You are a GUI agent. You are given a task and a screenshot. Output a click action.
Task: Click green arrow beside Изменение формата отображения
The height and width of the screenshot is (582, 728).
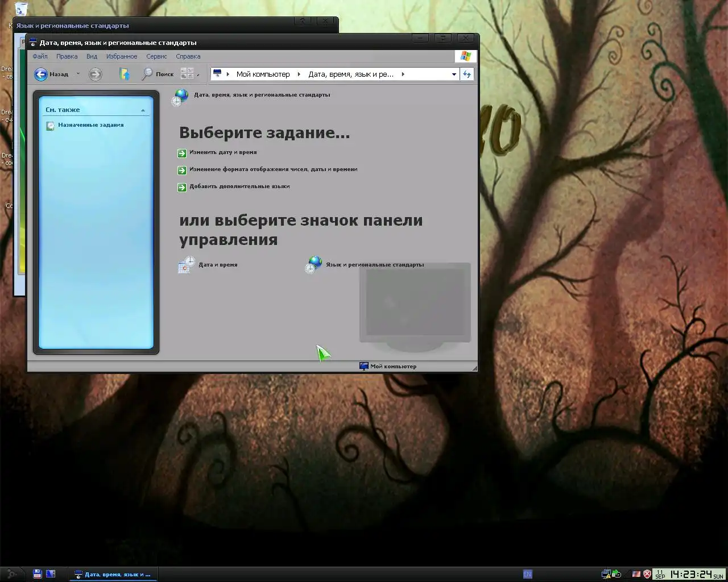coord(182,170)
